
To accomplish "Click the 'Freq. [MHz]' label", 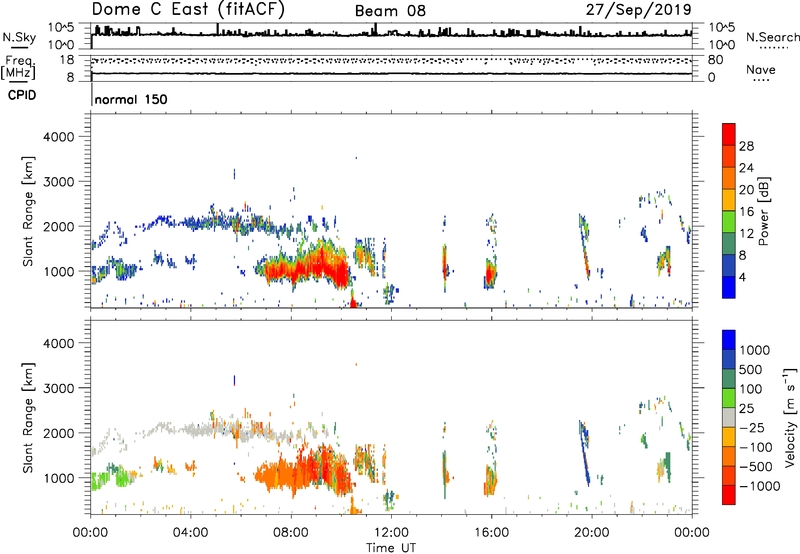I will coord(18,68).
